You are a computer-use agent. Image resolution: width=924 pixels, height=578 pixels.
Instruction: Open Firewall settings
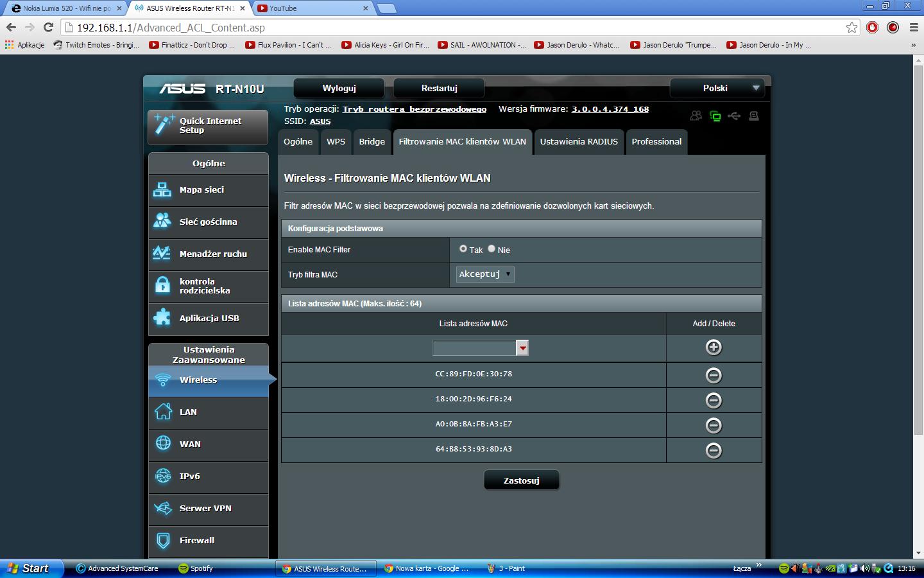tap(208, 541)
